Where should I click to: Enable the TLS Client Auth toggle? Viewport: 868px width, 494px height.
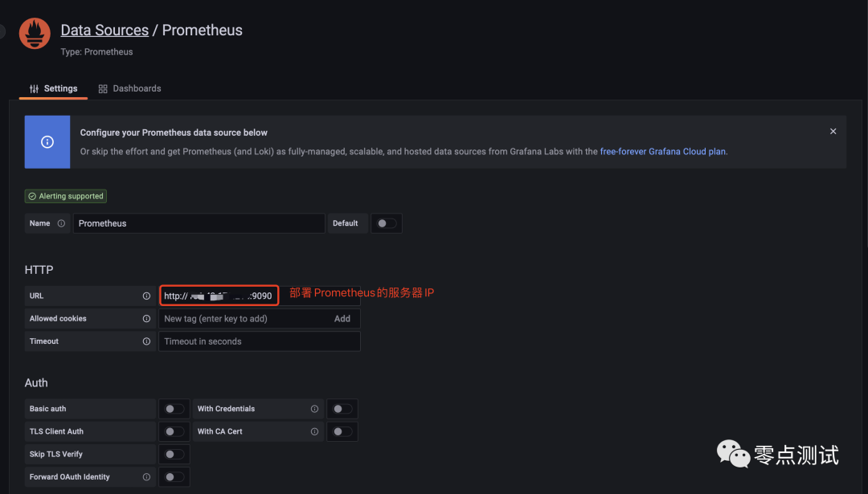[x=174, y=431]
